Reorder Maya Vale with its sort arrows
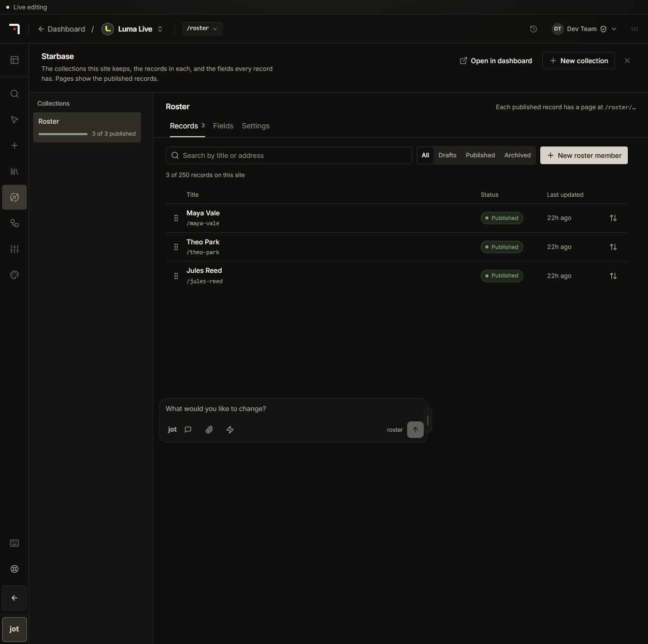This screenshot has height=644, width=648. pyautogui.click(x=613, y=218)
